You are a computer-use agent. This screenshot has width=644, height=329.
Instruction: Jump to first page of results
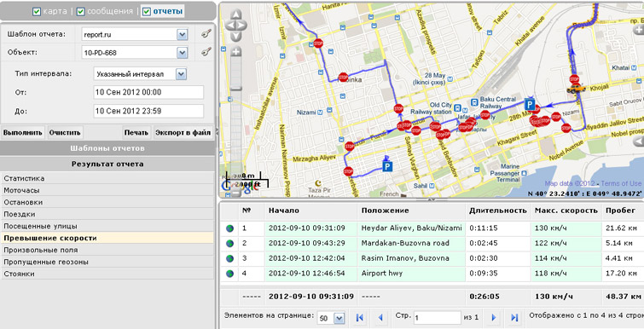[360, 317]
